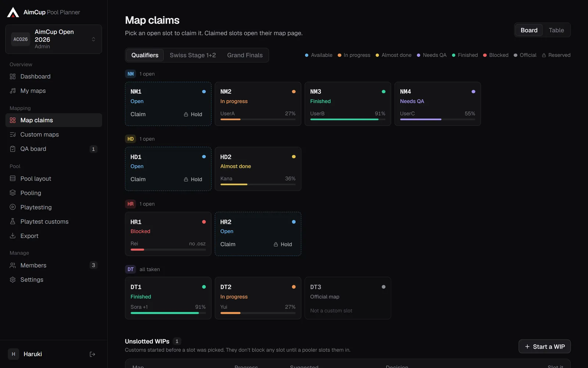Screen dimensions: 588x368
Task: Click the Custom maps list icon
Action: [x=12, y=135]
